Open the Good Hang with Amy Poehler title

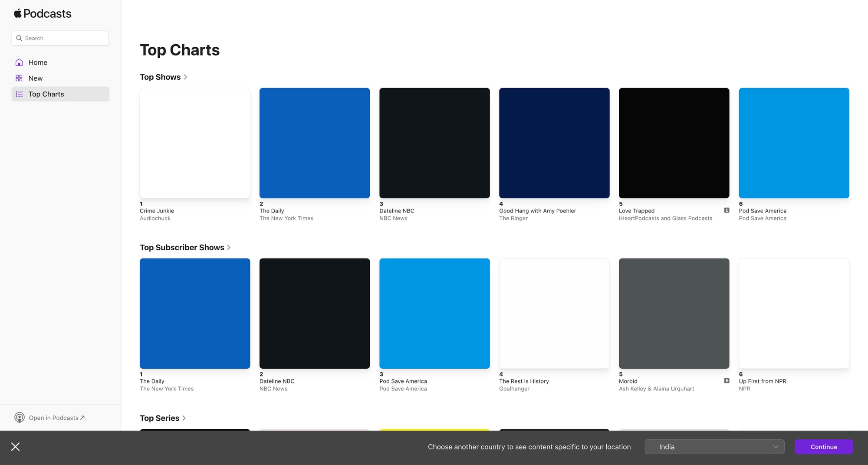click(x=537, y=211)
